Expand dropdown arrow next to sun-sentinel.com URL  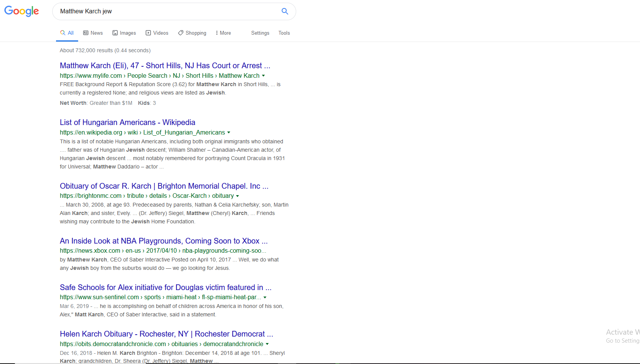(265, 297)
